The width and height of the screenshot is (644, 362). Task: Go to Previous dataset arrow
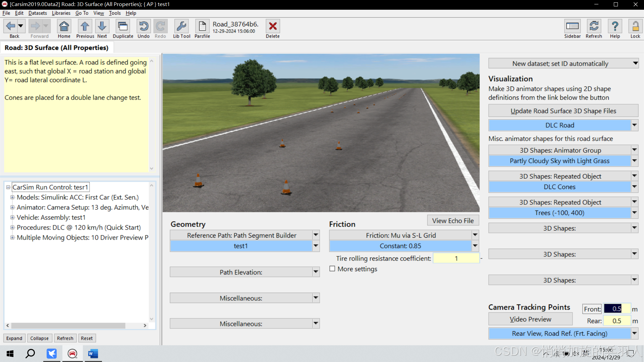pos(85,26)
